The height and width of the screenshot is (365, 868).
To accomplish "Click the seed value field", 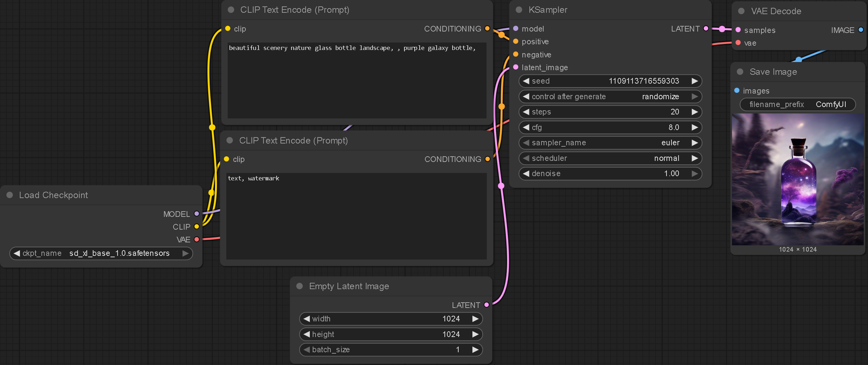I will click(610, 81).
